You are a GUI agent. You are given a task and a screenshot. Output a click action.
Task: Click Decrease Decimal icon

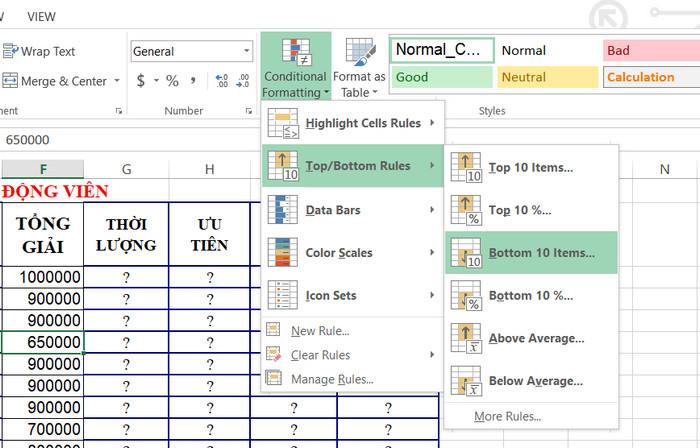243,81
